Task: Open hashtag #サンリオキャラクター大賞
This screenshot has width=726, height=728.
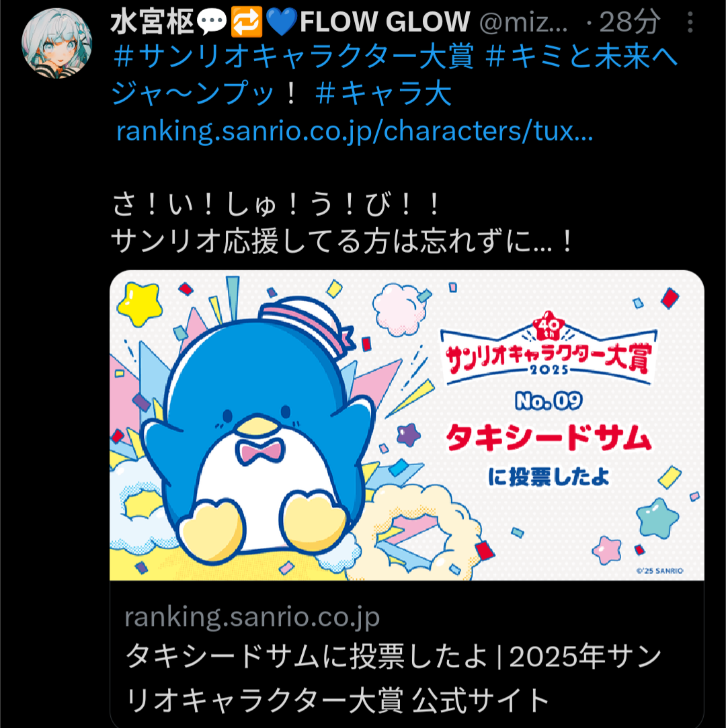Action: tap(293, 56)
